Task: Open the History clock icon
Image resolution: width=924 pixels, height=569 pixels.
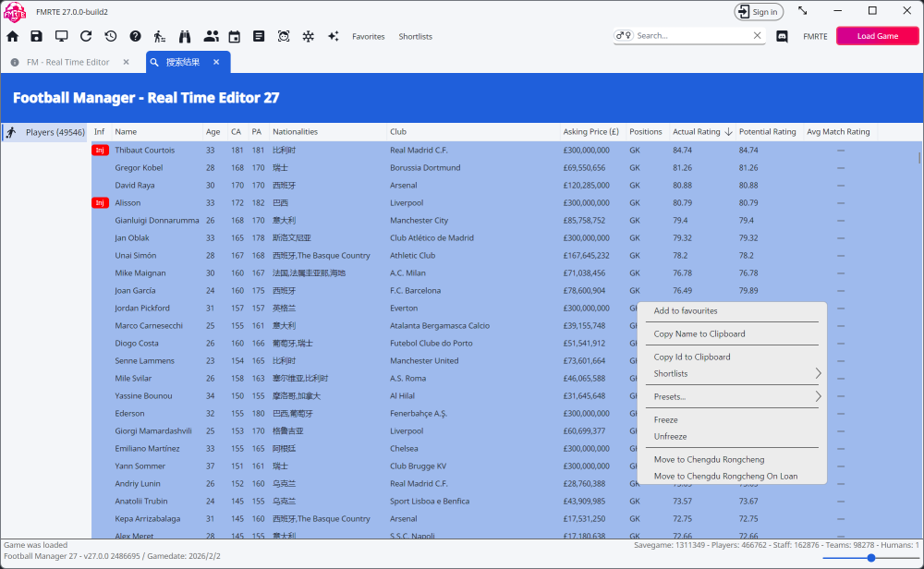Action: (111, 37)
